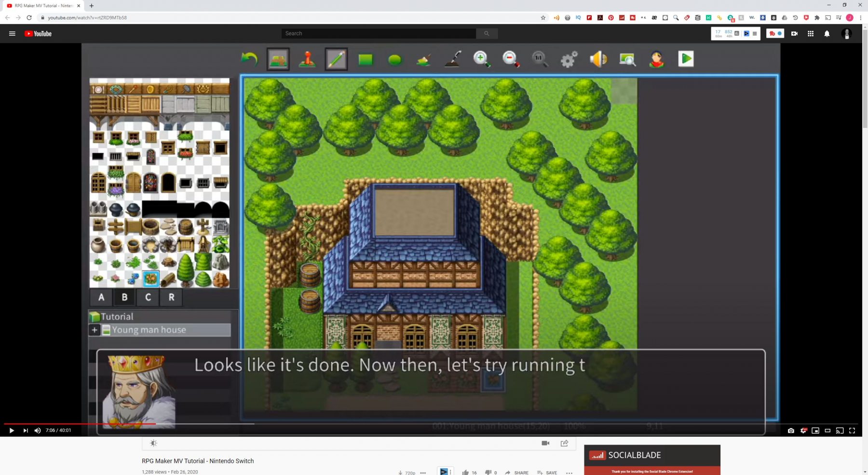Image resolution: width=868 pixels, height=475 pixels.
Task: Click the green Undo arrow in RPG Maker
Action: (249, 59)
